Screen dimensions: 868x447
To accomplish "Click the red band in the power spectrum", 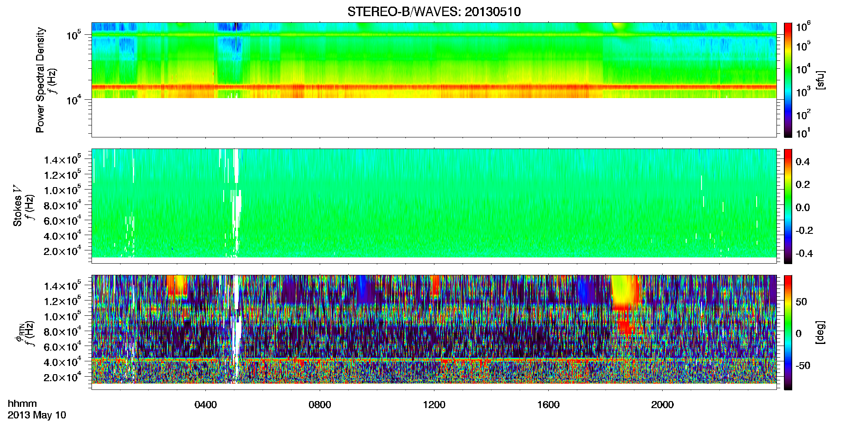I will tap(434, 87).
